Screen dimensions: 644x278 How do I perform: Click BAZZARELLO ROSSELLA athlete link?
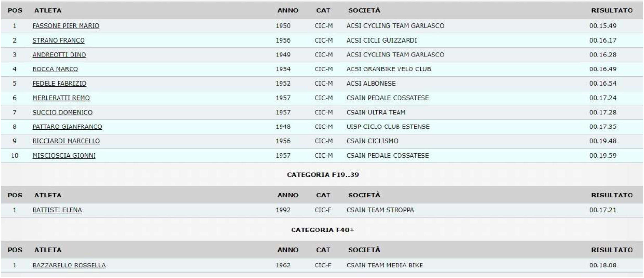(x=69, y=265)
